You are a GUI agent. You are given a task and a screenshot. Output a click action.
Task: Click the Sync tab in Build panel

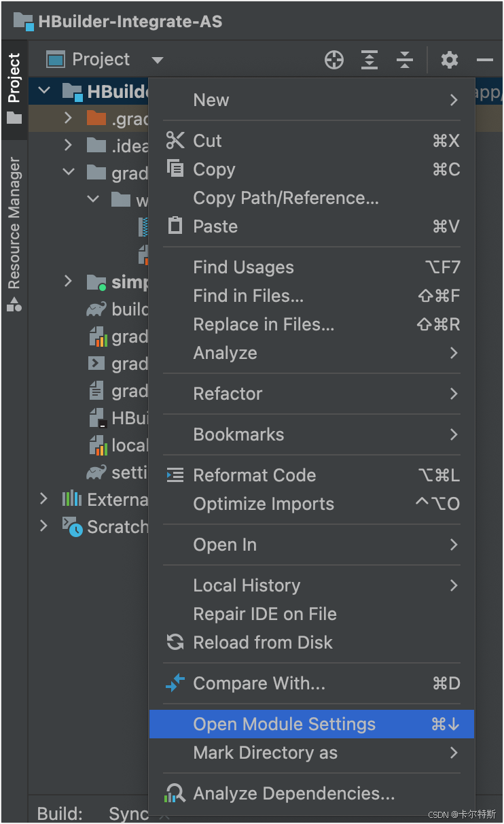tap(128, 814)
